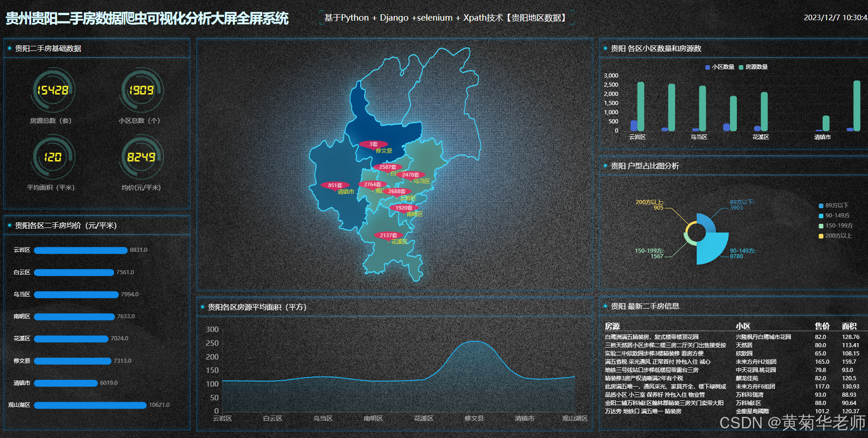Click the 云岩区 green 房源数量 bar
The width and height of the screenshot is (868, 438).
641,106
